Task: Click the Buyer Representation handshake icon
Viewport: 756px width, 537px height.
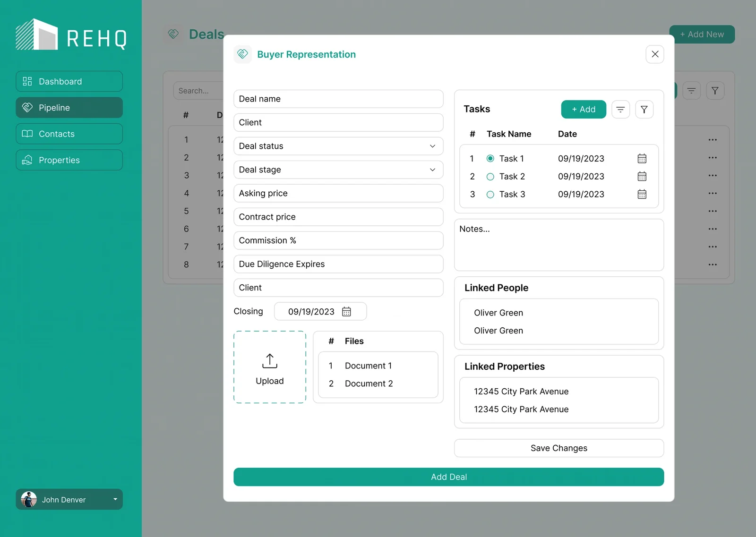Action: pos(242,54)
